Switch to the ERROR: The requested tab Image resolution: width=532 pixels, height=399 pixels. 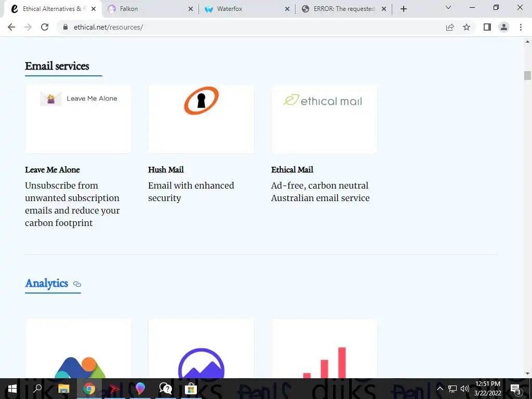343,9
